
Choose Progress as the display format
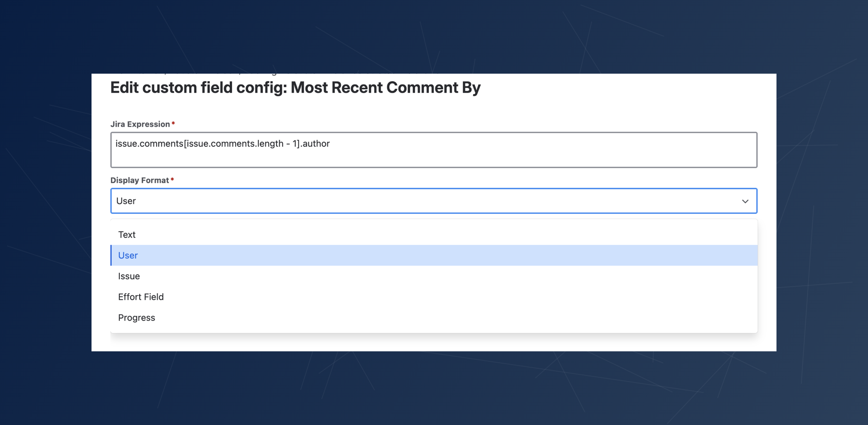point(136,318)
